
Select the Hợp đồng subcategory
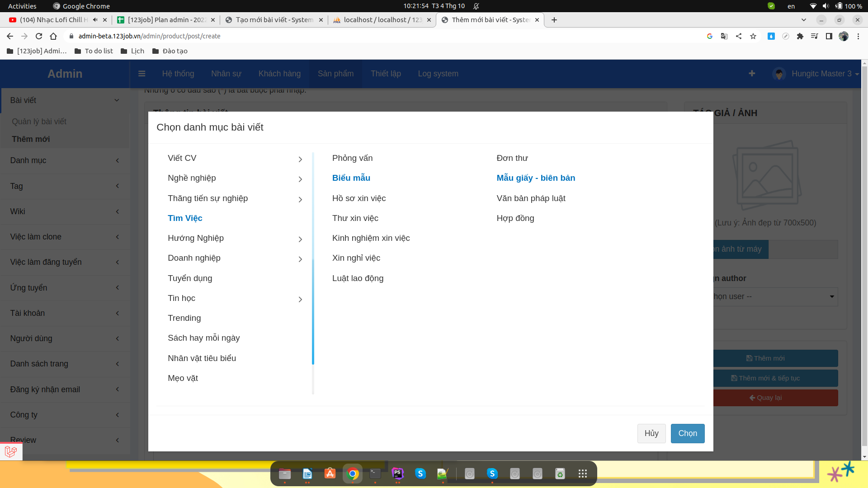click(515, 218)
